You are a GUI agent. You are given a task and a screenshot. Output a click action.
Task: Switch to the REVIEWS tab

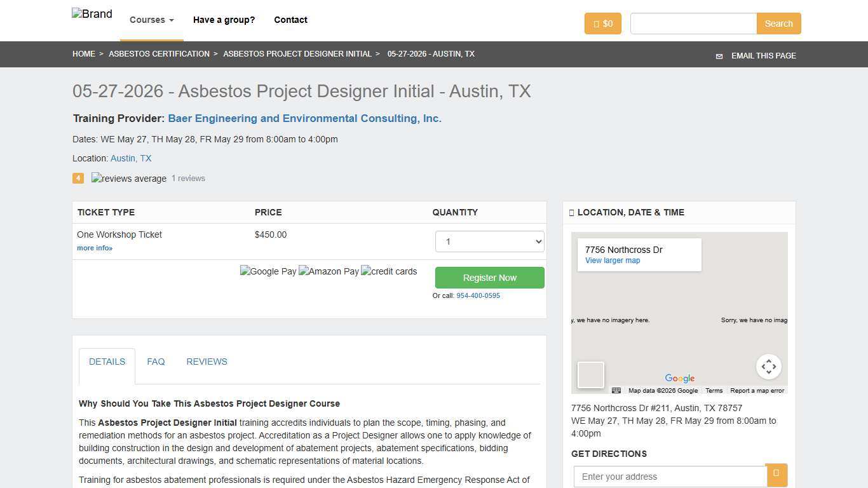click(207, 362)
